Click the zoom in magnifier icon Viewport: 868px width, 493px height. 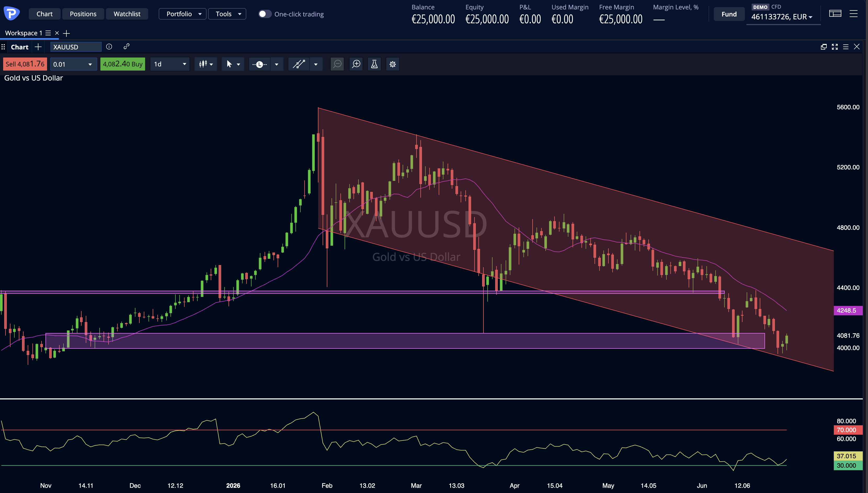[356, 64]
